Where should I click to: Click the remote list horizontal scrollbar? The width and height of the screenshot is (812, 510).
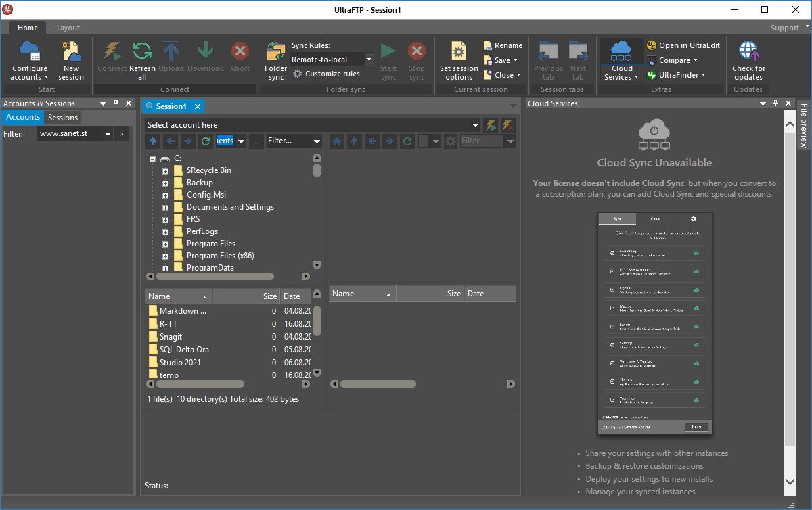pos(378,384)
